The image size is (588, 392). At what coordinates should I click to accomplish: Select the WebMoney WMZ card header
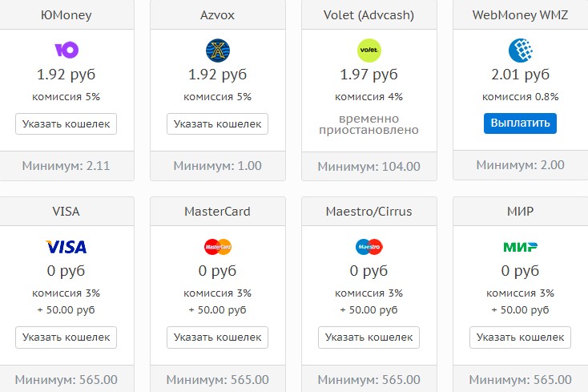[521, 15]
